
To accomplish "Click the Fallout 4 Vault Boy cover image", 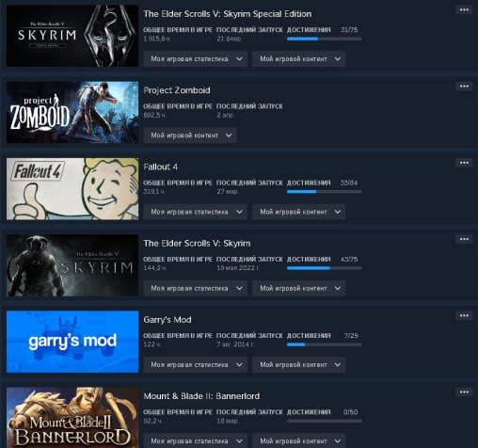I will tap(72, 189).
